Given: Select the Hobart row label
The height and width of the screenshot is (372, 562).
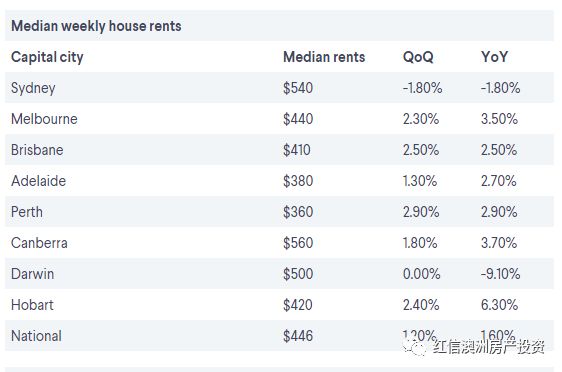Looking at the screenshot, I should pos(32,305).
